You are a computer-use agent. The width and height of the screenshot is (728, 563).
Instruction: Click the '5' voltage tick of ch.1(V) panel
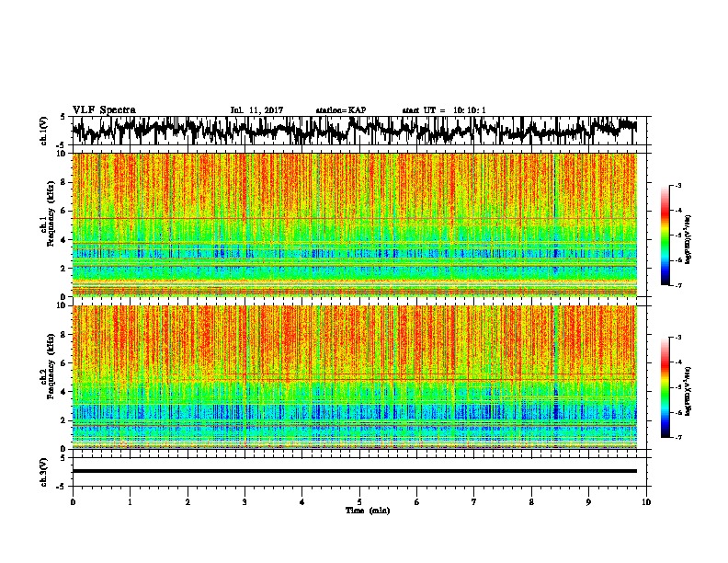pos(63,117)
